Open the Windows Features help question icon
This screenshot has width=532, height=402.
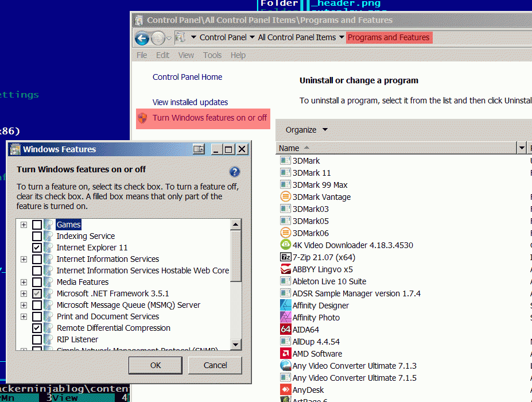point(235,172)
